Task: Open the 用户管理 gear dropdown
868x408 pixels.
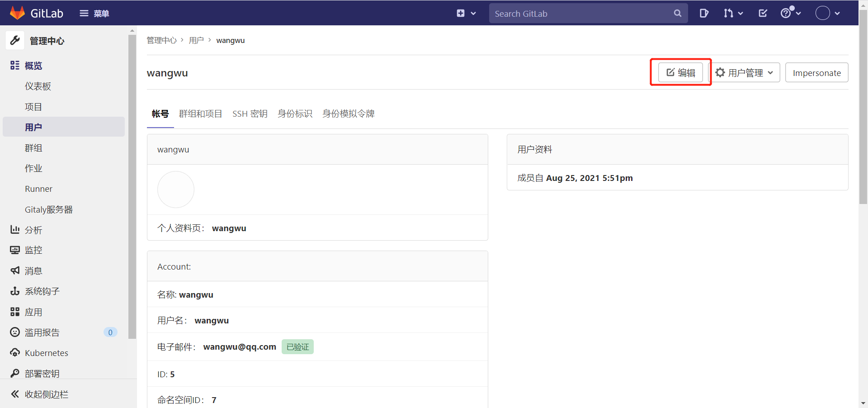Action: tap(745, 72)
